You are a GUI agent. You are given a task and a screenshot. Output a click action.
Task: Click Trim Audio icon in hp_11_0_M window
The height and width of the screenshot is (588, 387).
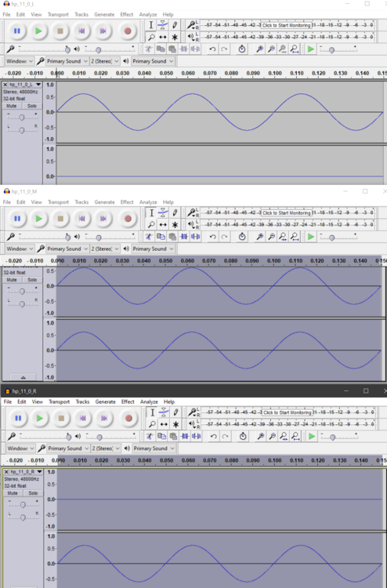(x=184, y=237)
